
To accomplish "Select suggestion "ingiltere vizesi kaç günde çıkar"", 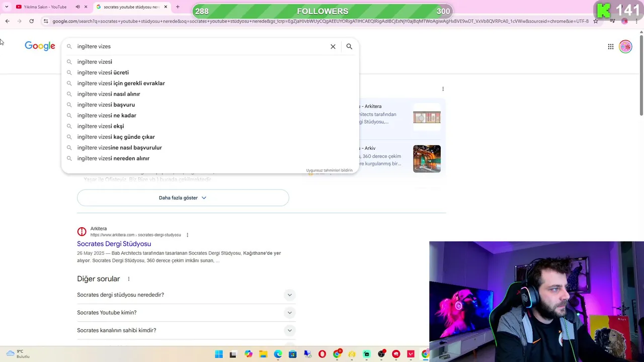I will tap(210, 137).
